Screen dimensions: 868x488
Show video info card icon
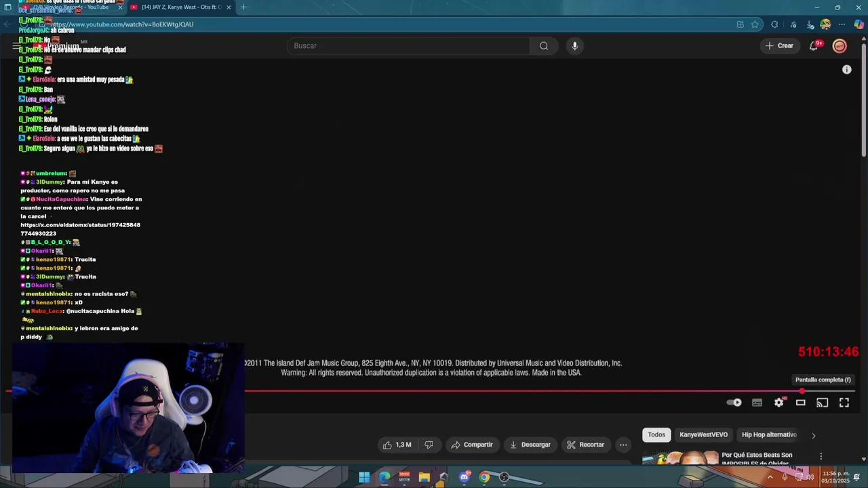(x=846, y=69)
